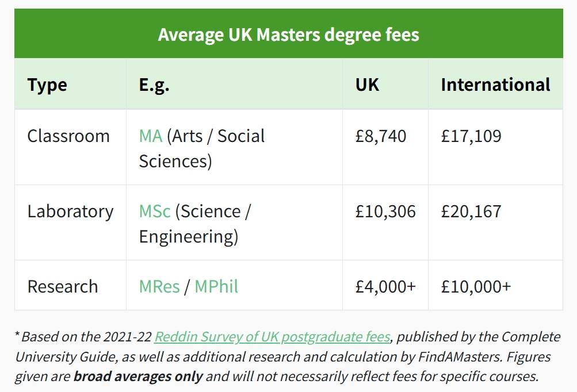Select the UK column header
This screenshot has height=392, width=577.
tap(367, 84)
